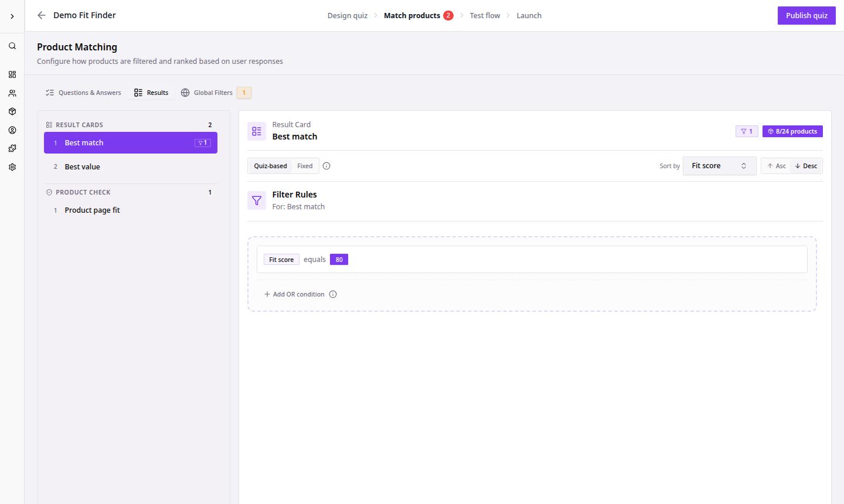Go back using the arrow beside Demo Fit Finder
This screenshot has height=504, width=844.
point(41,15)
